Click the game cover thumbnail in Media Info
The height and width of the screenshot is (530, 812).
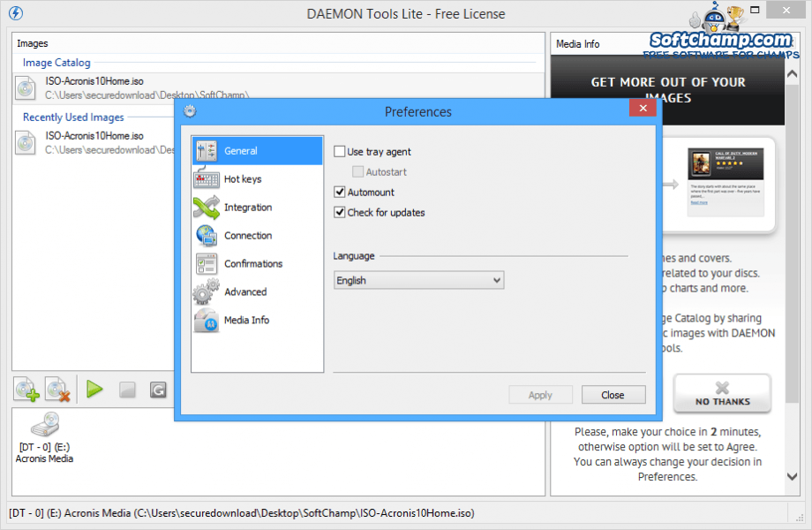tap(701, 163)
